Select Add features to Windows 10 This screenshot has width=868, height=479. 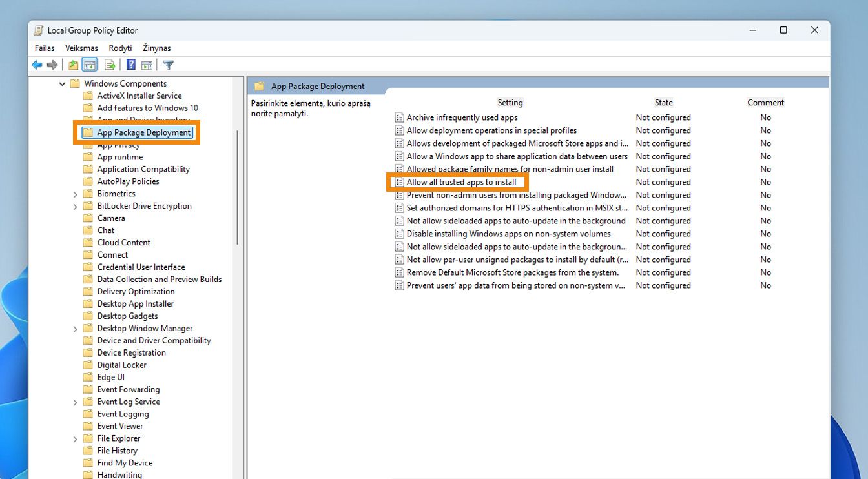tap(147, 108)
